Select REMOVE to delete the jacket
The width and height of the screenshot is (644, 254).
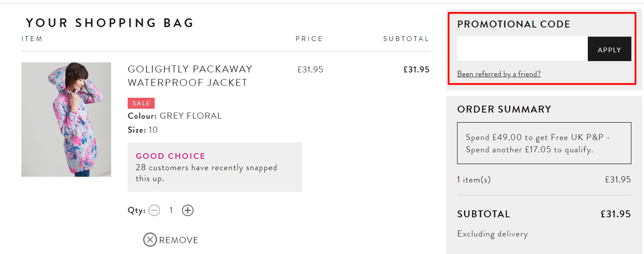pos(179,240)
